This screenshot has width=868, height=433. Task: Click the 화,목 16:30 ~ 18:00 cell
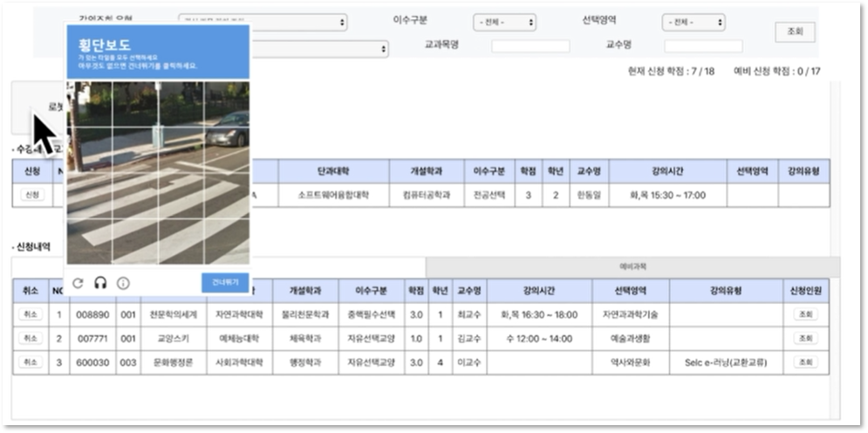[538, 314]
